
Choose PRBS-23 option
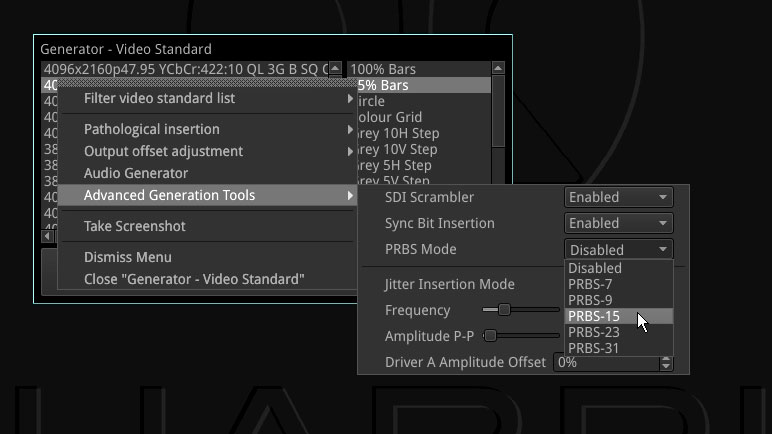[618, 333]
